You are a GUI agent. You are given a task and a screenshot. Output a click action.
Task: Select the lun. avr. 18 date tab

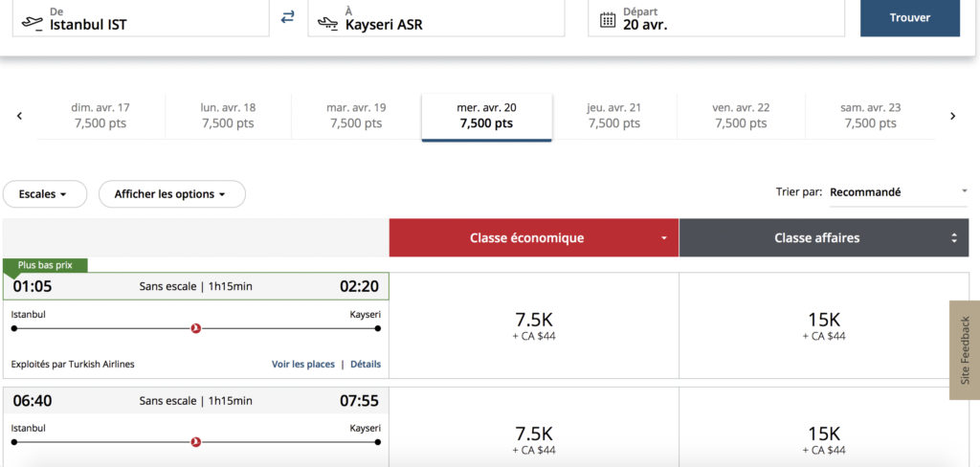(228, 116)
